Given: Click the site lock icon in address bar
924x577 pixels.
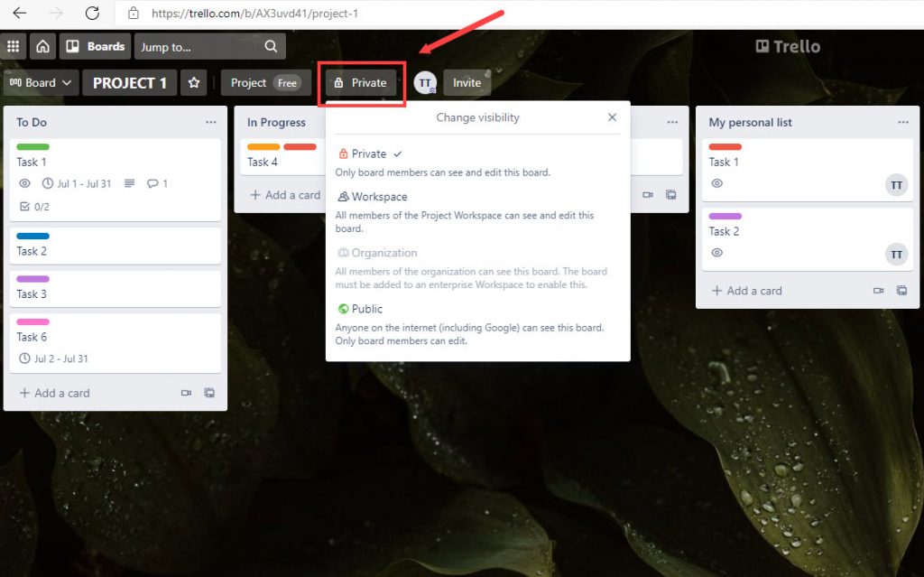Looking at the screenshot, I should click(134, 13).
